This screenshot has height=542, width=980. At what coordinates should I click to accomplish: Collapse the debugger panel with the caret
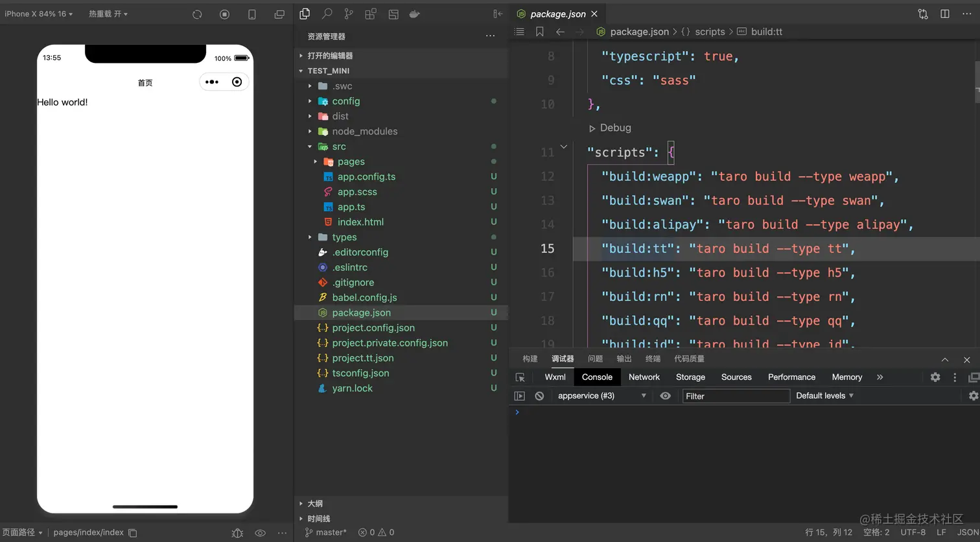(945, 359)
